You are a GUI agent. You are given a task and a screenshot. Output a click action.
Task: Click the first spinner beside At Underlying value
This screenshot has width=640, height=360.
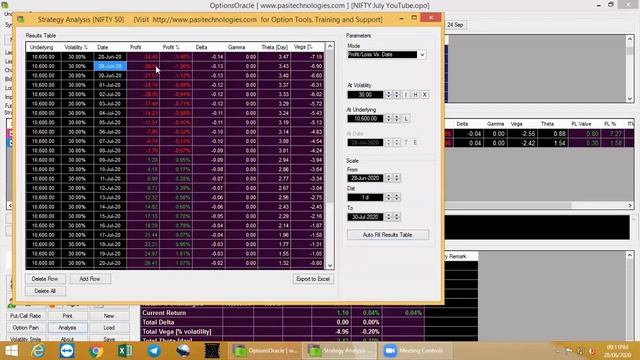pos(389,119)
